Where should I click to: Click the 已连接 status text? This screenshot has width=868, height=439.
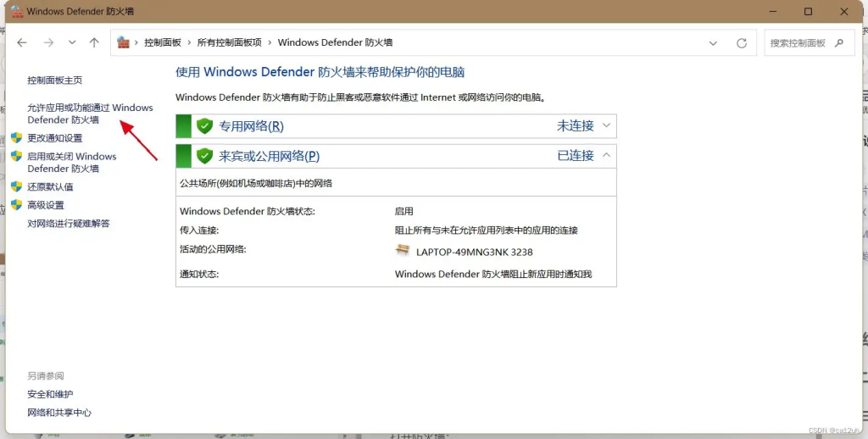coord(576,156)
